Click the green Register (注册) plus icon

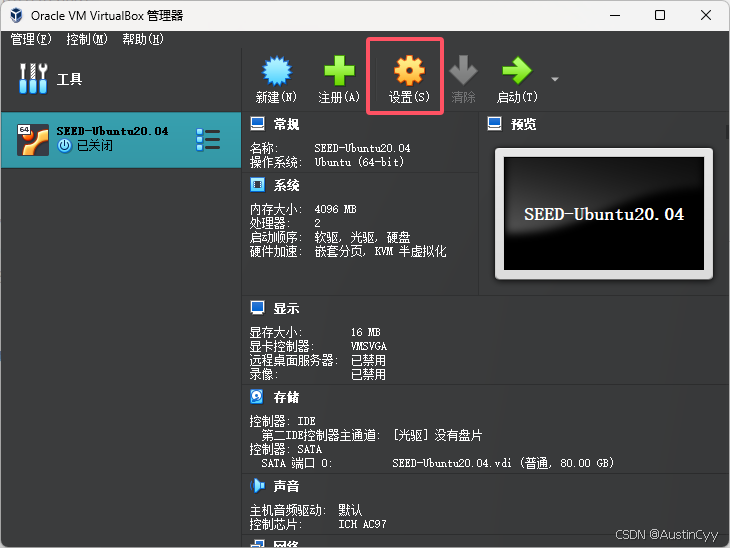[339, 71]
